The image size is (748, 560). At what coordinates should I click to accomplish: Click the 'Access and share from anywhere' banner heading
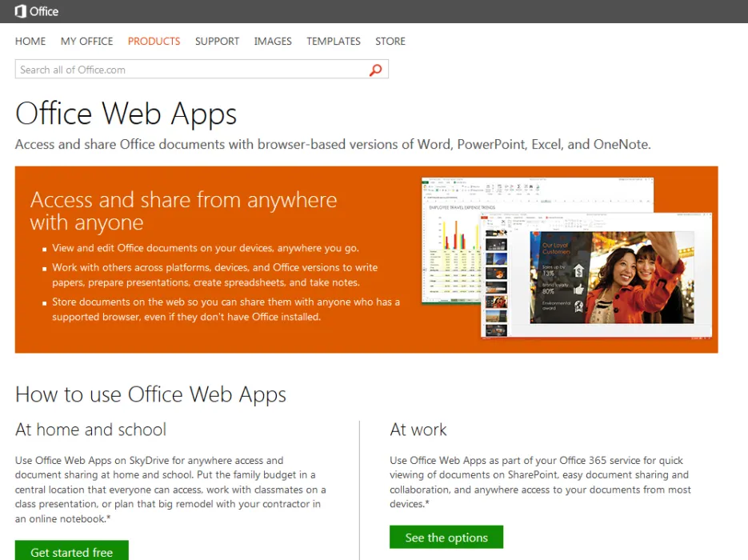pyautogui.click(x=184, y=211)
